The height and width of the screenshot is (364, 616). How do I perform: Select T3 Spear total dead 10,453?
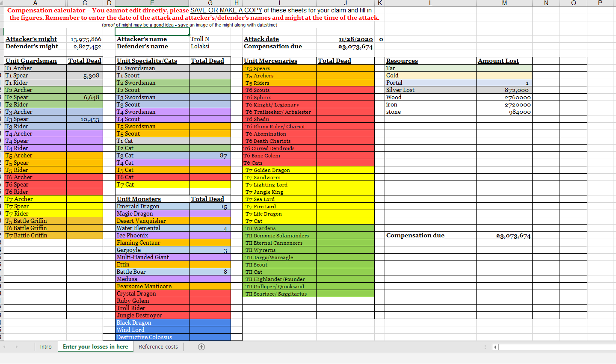click(85, 119)
